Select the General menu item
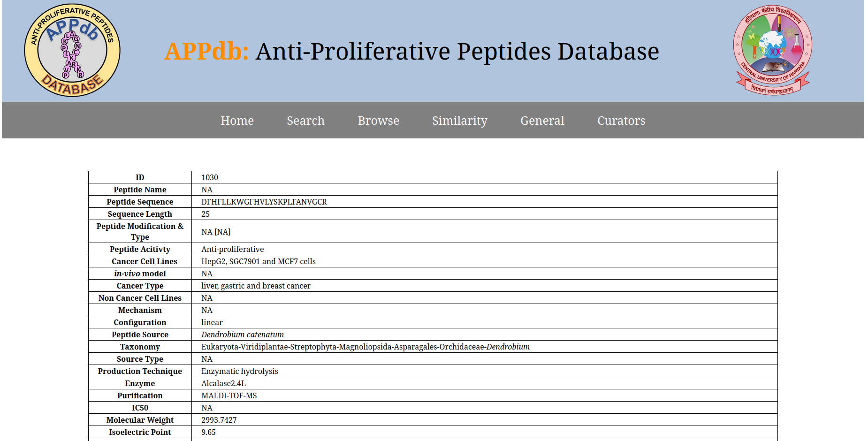Image resolution: width=868 pixels, height=441 pixels. (x=542, y=121)
